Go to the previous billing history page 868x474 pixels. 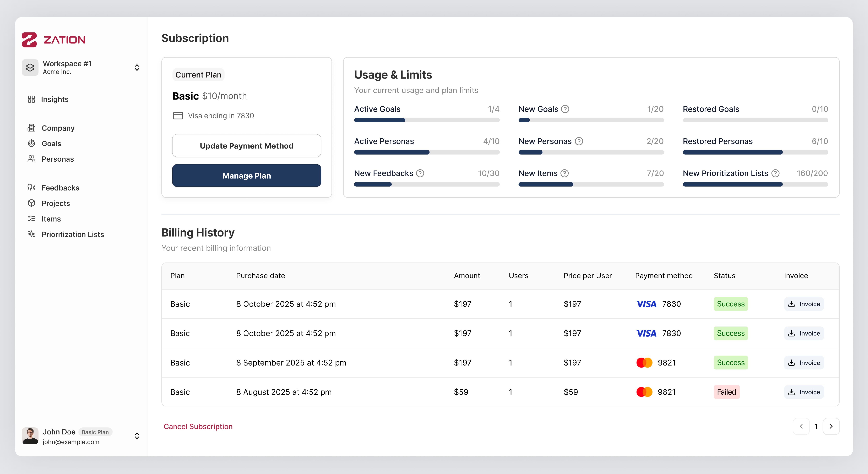[801, 426]
